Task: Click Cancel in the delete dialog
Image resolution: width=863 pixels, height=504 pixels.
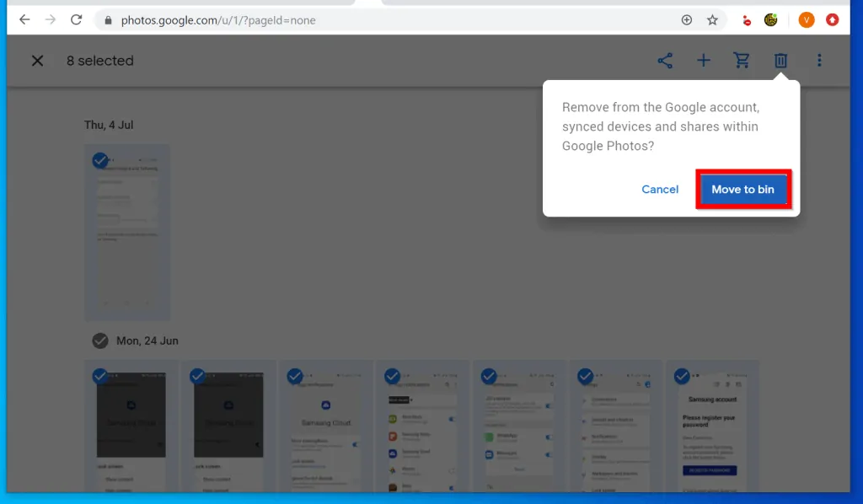Action: pyautogui.click(x=660, y=190)
